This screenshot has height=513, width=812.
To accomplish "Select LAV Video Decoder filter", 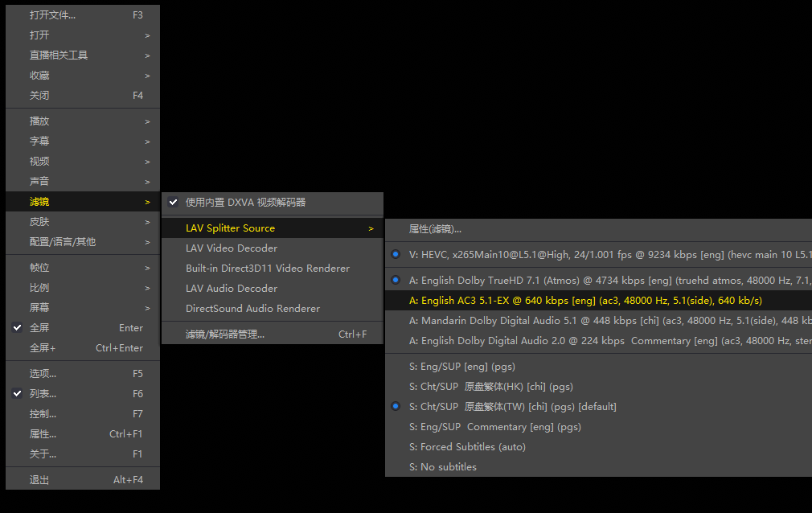I will click(x=273, y=248).
